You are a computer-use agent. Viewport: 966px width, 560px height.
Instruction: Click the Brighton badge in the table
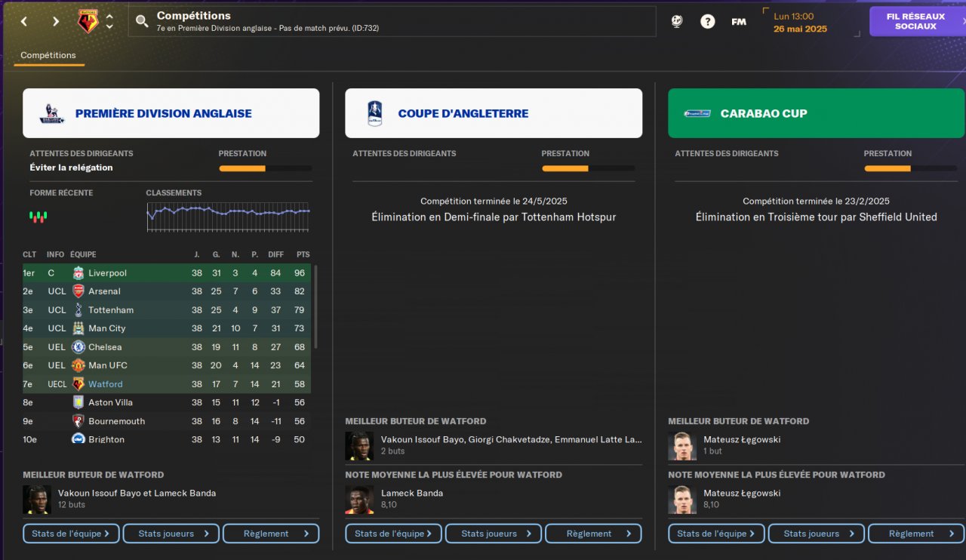tap(78, 438)
